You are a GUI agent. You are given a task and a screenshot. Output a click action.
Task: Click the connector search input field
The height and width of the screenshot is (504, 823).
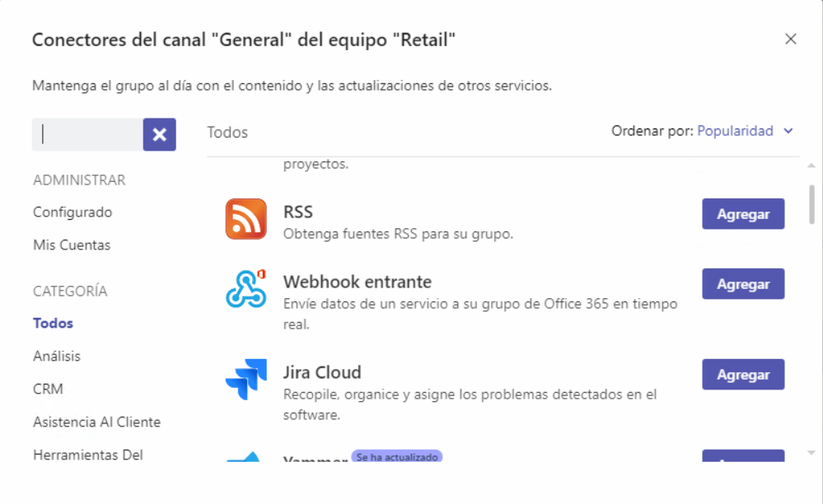click(x=87, y=134)
